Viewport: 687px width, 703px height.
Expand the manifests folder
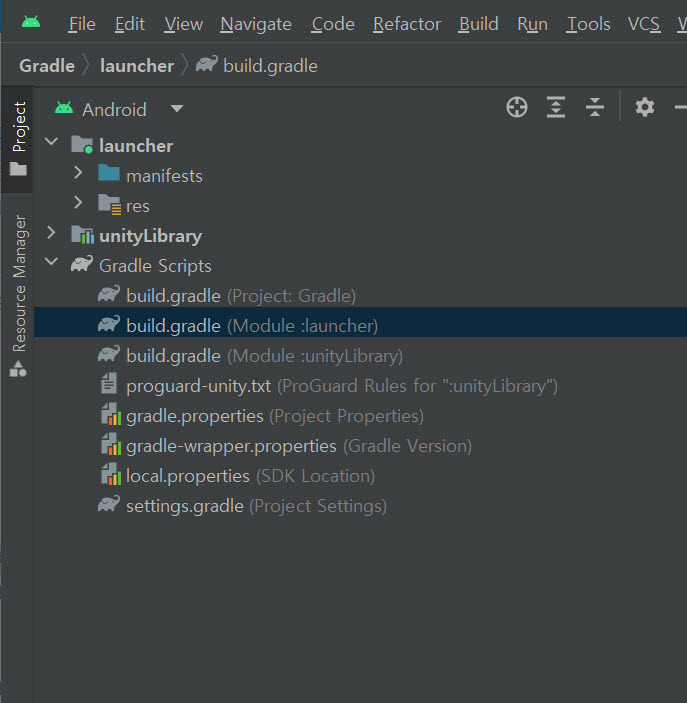coord(78,173)
